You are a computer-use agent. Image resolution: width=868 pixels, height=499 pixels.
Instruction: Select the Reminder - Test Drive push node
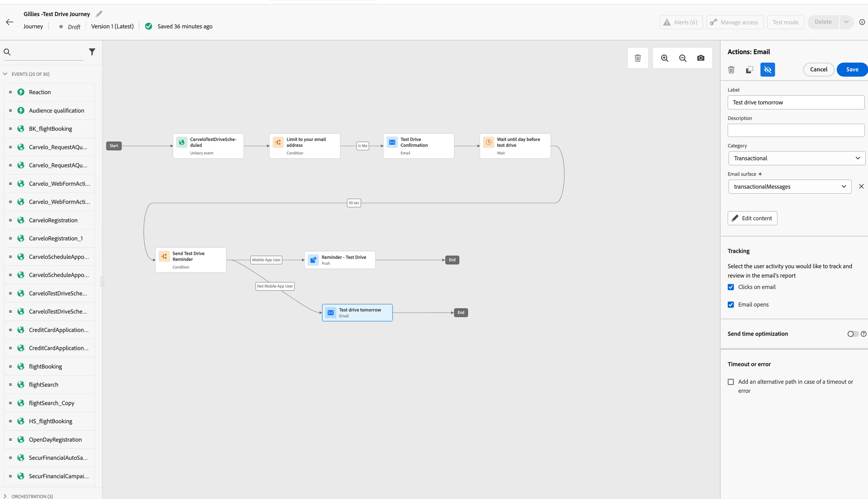point(340,260)
